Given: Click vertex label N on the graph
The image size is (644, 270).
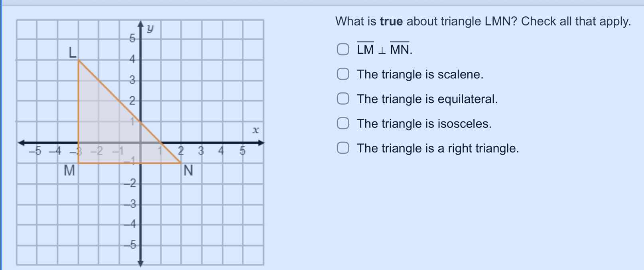Looking at the screenshot, I should [188, 170].
